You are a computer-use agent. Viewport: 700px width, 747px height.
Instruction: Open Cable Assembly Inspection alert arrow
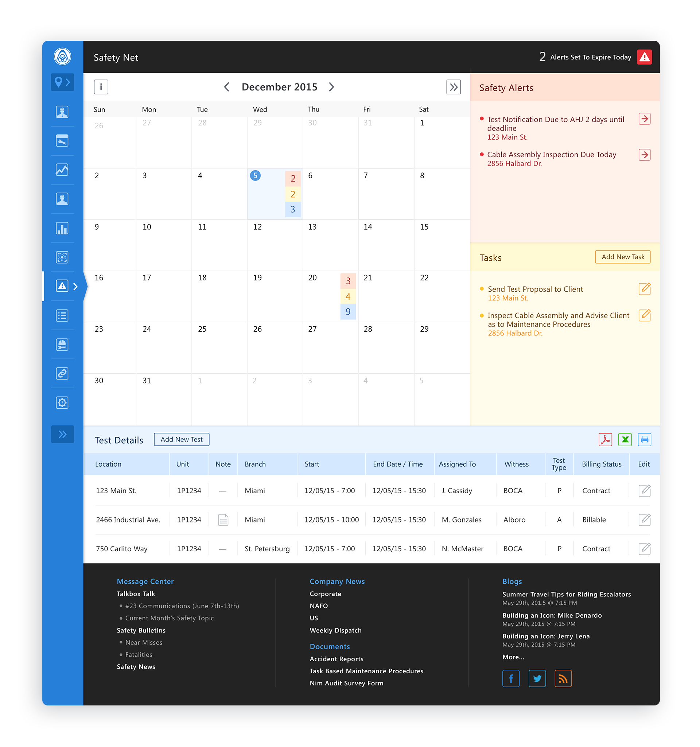click(x=644, y=155)
